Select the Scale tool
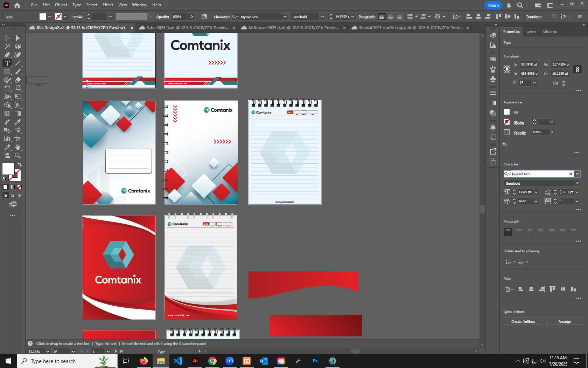The image size is (588, 368). [18, 88]
